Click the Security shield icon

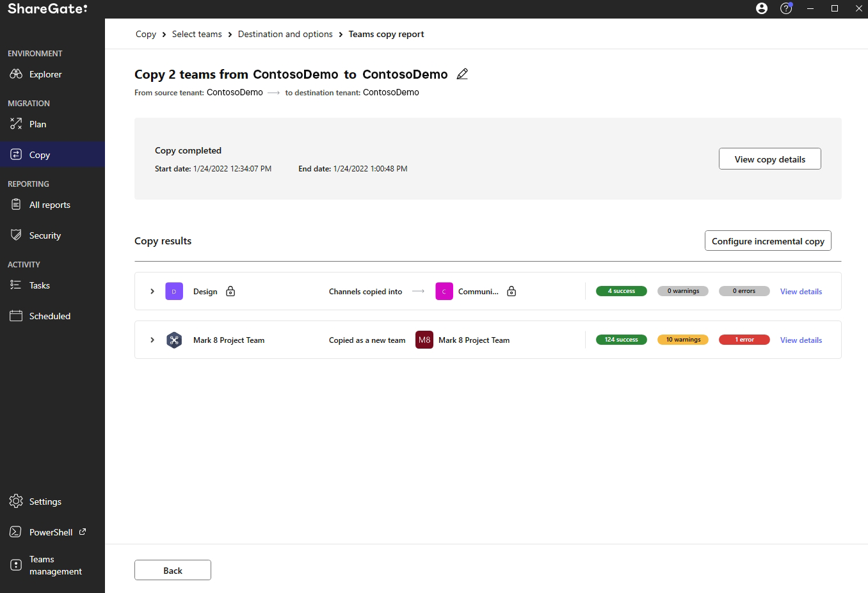tap(16, 235)
